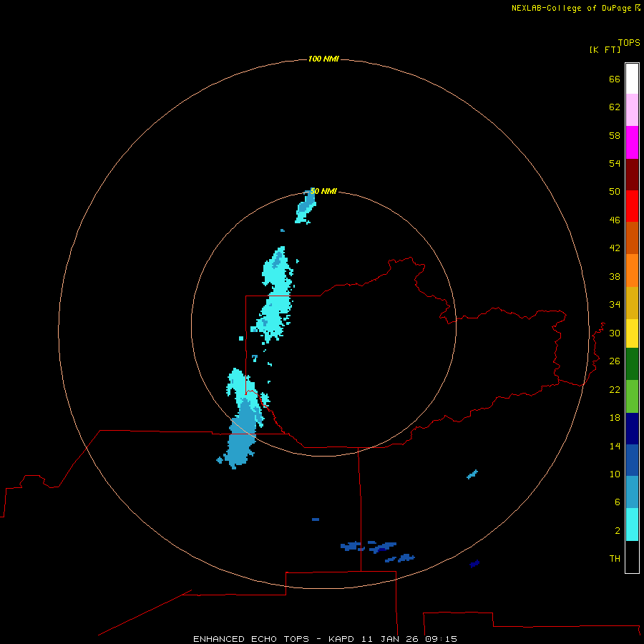Click the 100 NMI range ring label
Image resolution: width=644 pixels, height=644 pixels.
(x=323, y=59)
